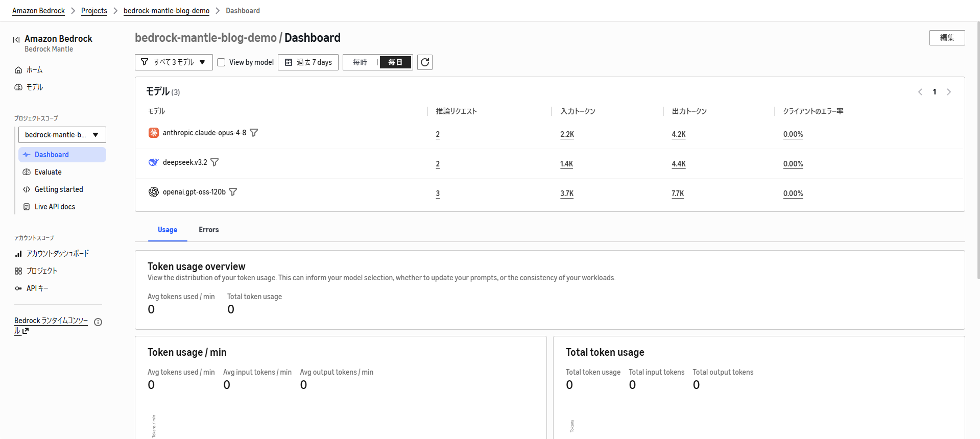The width and height of the screenshot is (980, 439).
Task: Collapse the sidebar navigation icon
Action: click(x=16, y=39)
